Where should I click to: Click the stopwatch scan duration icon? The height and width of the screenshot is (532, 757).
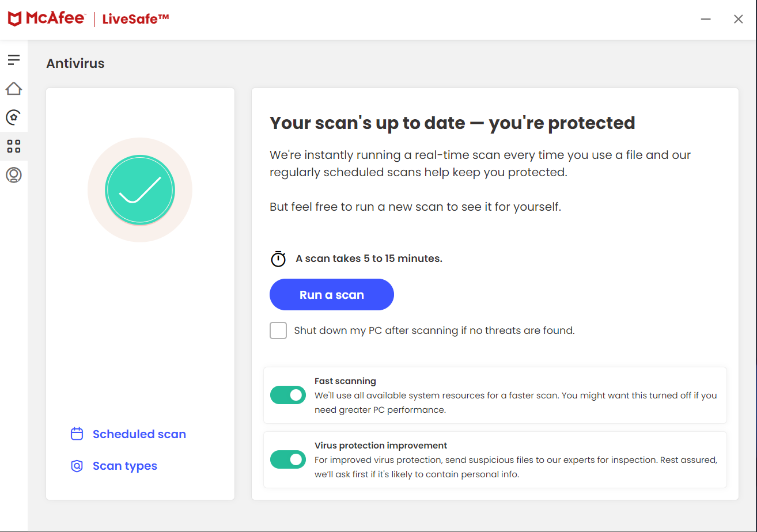click(278, 259)
